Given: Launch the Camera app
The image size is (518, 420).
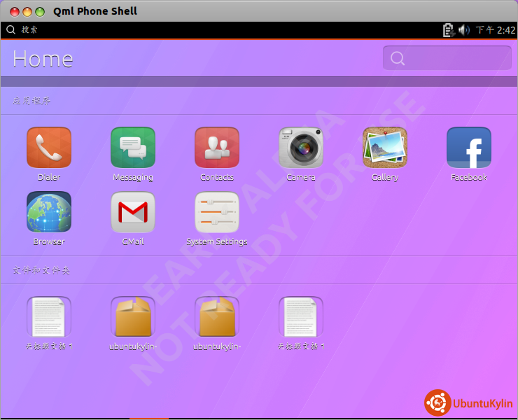Looking at the screenshot, I should click(300, 148).
